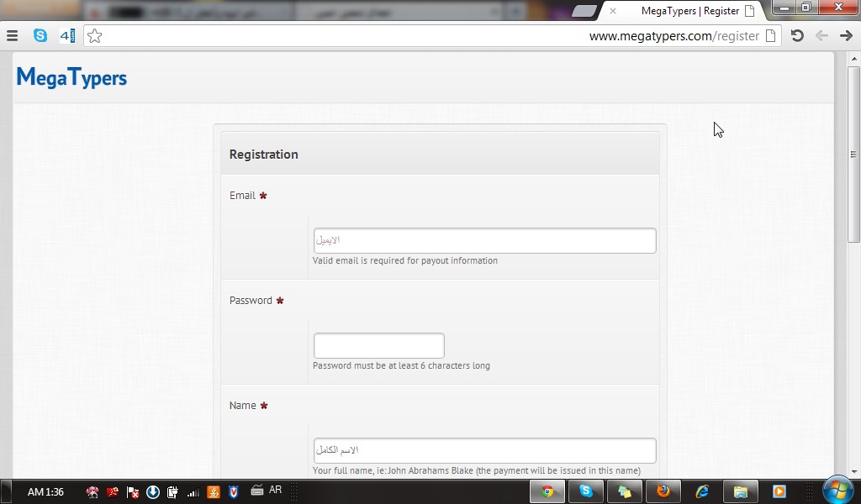861x504 pixels.
Task: Click the page icon beside the address URL
Action: tap(770, 35)
